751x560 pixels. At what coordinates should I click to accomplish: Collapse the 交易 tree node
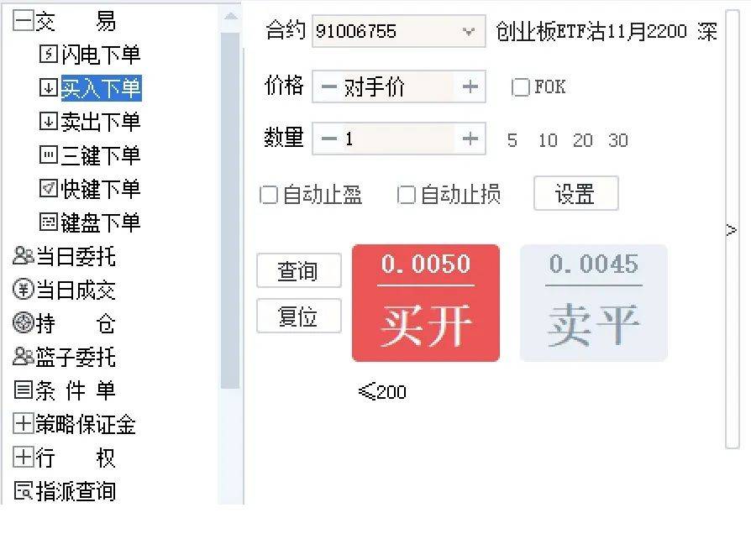24,19
